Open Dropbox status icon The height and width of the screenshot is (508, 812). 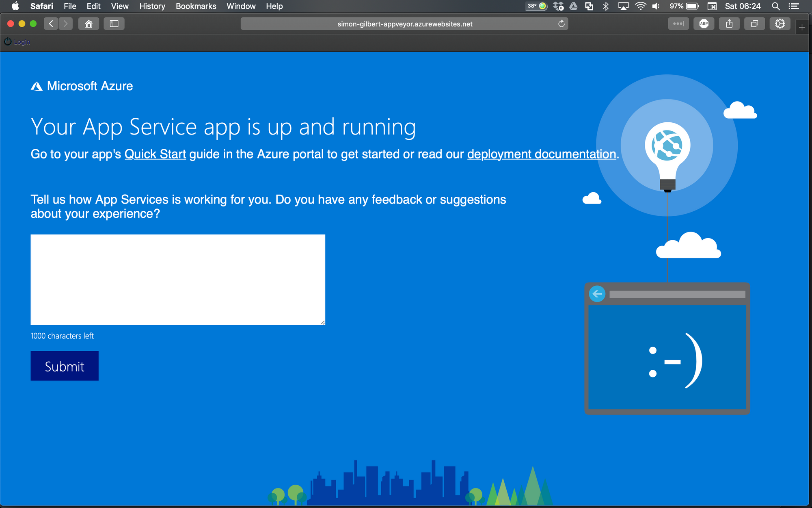pos(559,6)
